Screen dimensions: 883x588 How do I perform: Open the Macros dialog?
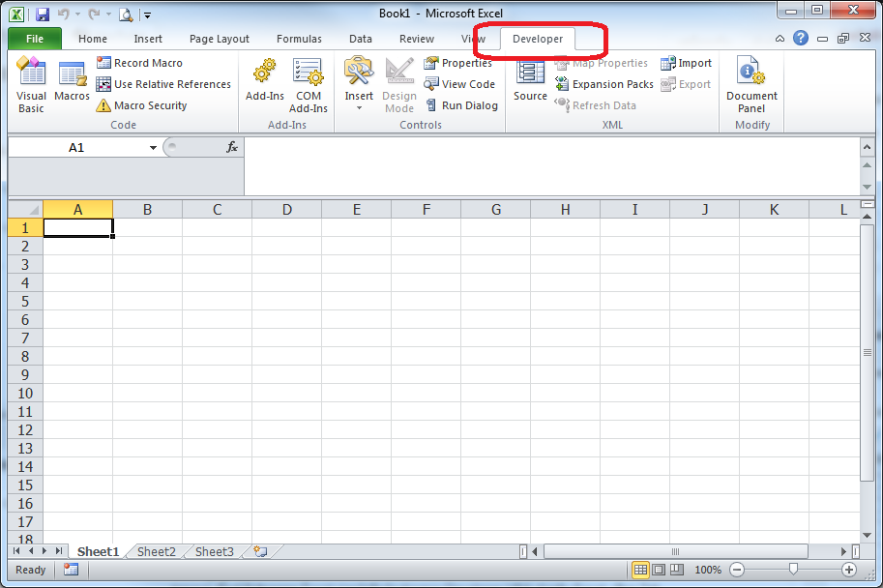pyautogui.click(x=73, y=81)
